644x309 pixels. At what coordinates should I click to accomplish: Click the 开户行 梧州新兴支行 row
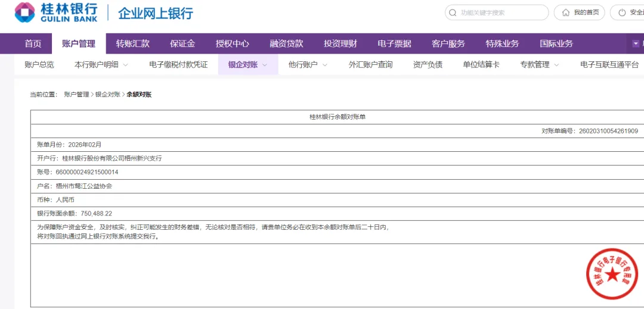[x=337, y=158]
